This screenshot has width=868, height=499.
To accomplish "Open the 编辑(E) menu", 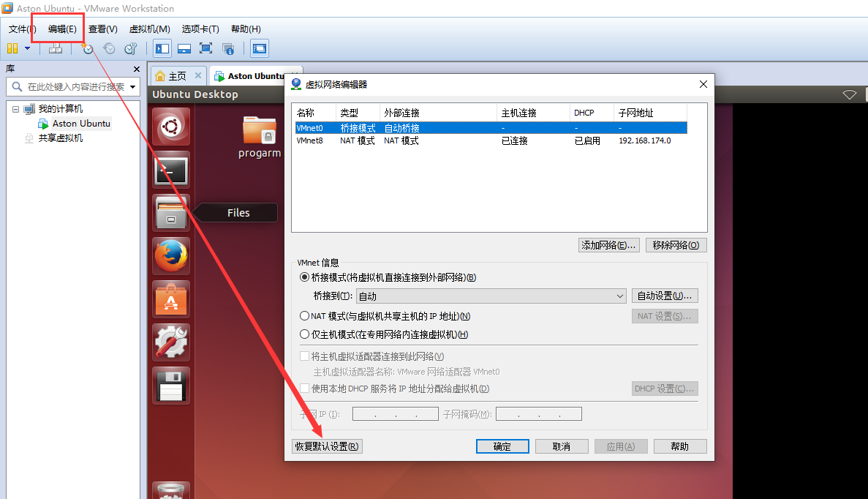I will click(x=62, y=29).
